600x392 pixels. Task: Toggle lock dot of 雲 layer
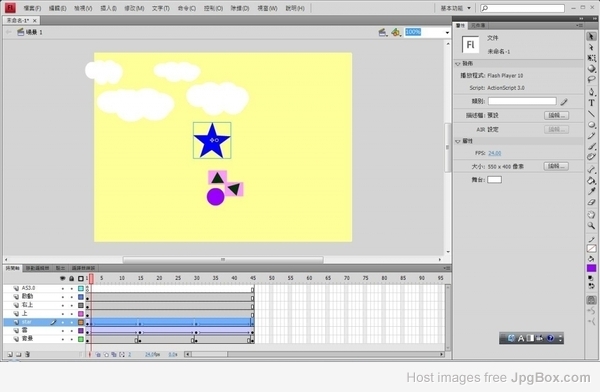tap(72, 331)
